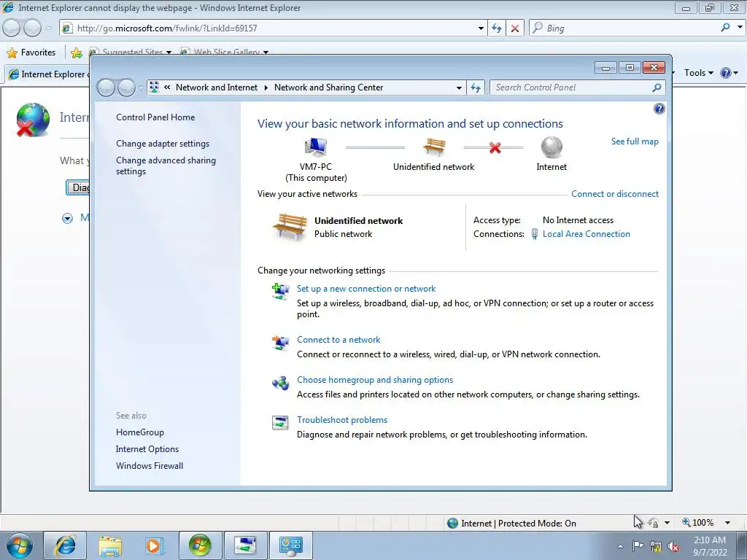This screenshot has height=560, width=747.
Task: Open the security status dropdown in IE status bar
Action: (x=667, y=523)
